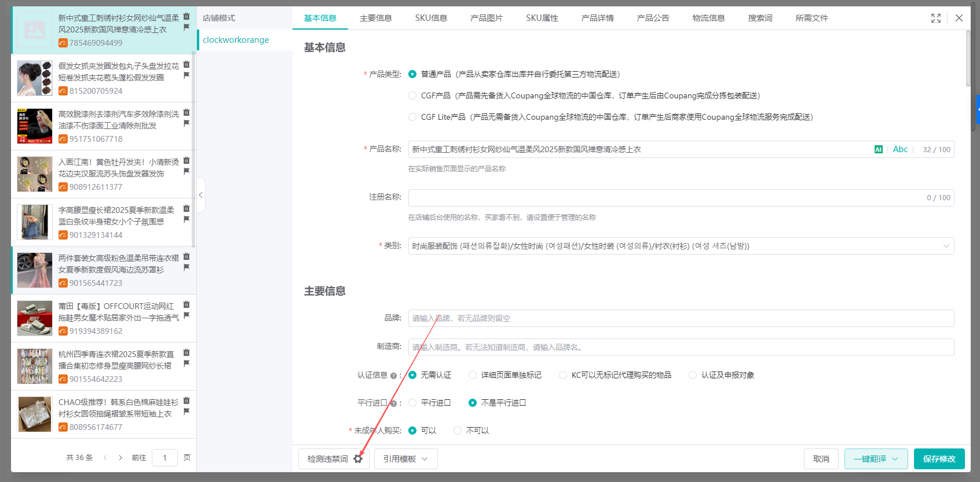
Task: Delete the first product using trash icon
Action: tap(187, 16)
